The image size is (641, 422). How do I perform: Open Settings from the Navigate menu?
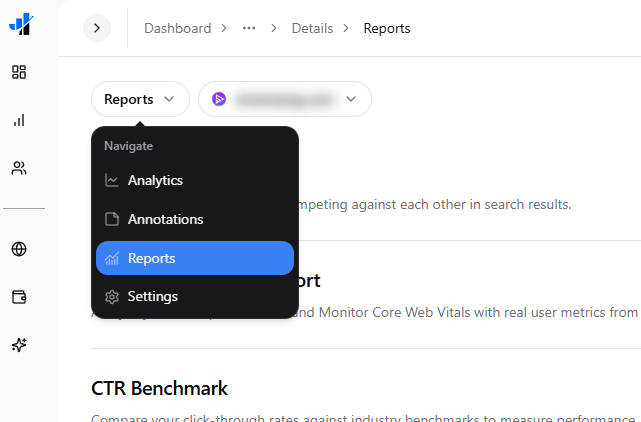click(x=152, y=297)
